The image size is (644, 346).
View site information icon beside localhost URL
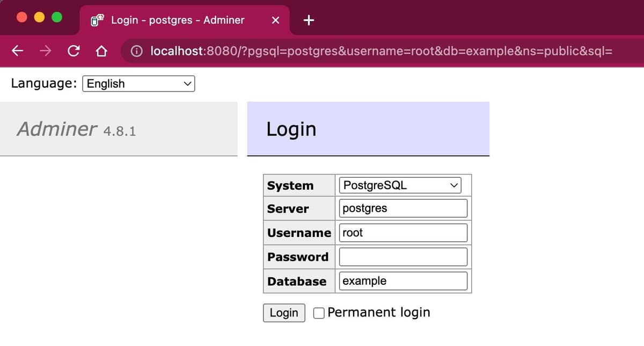point(137,51)
